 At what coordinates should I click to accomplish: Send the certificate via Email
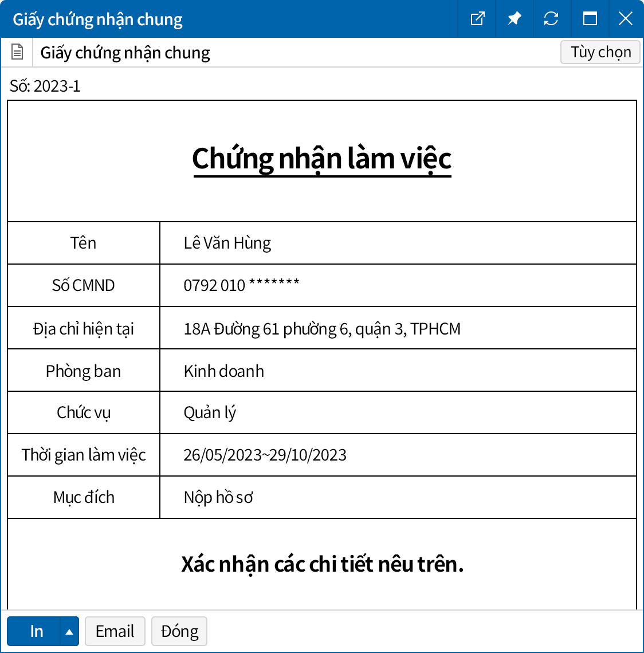tap(115, 631)
